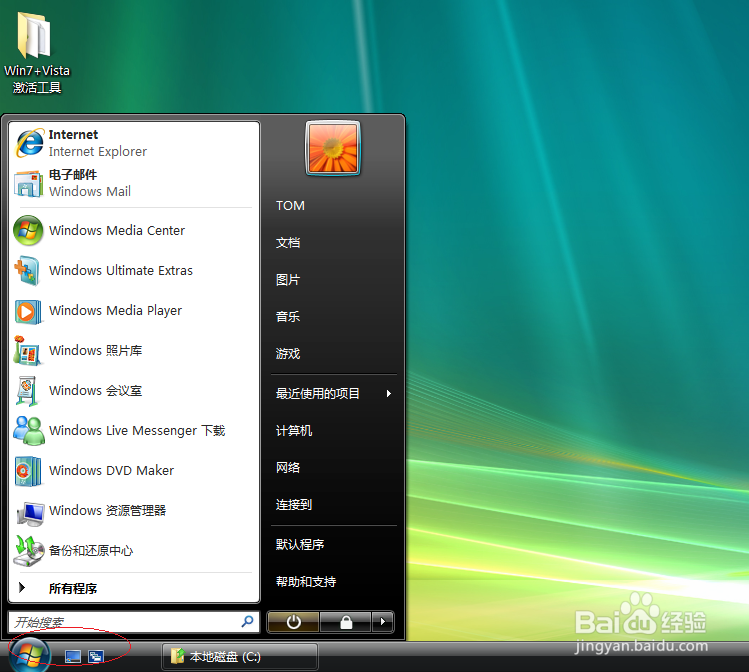Open the Windows Live Messenger 下载 icon

(29, 431)
